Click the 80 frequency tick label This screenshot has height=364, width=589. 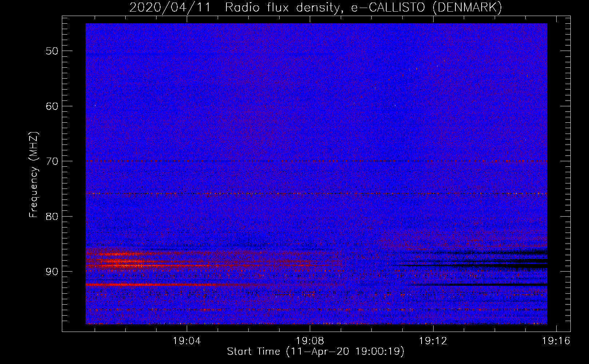(x=52, y=216)
